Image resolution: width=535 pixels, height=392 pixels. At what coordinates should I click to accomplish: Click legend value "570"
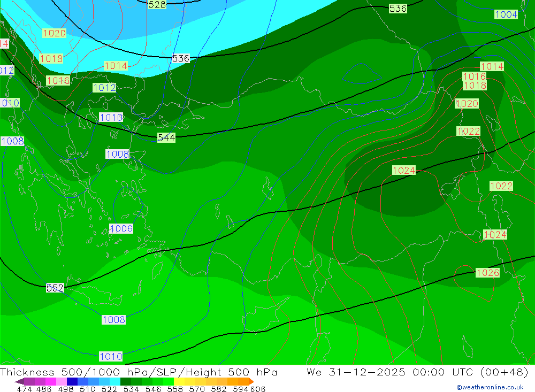[196, 389]
